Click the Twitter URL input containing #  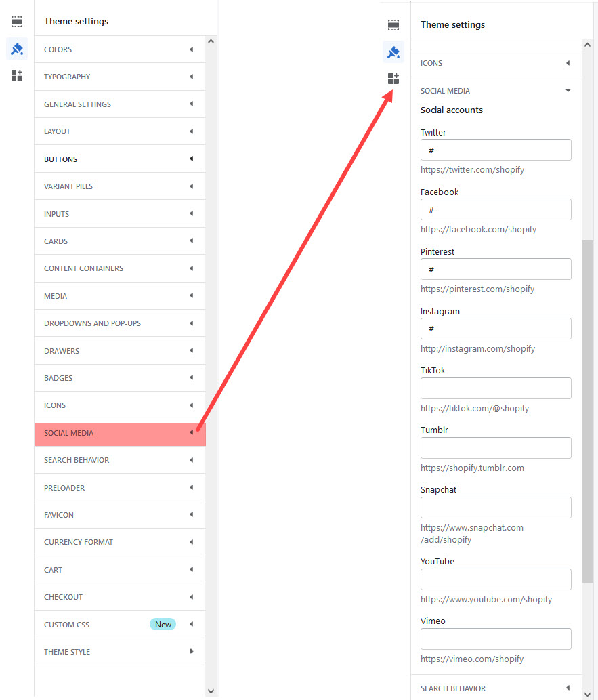click(496, 150)
